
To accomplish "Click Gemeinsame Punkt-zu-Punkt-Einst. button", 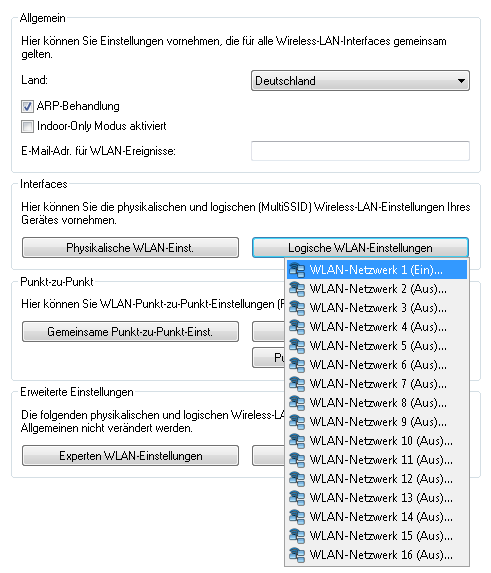I will tap(130, 332).
